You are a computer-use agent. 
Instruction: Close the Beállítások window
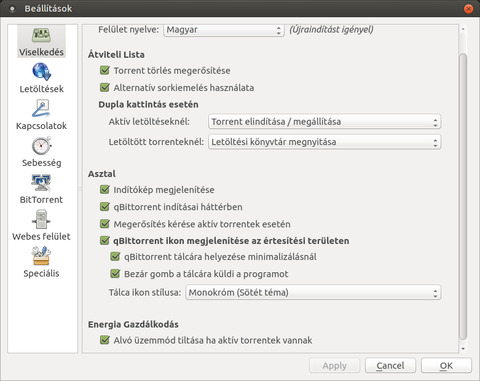(x=468, y=9)
